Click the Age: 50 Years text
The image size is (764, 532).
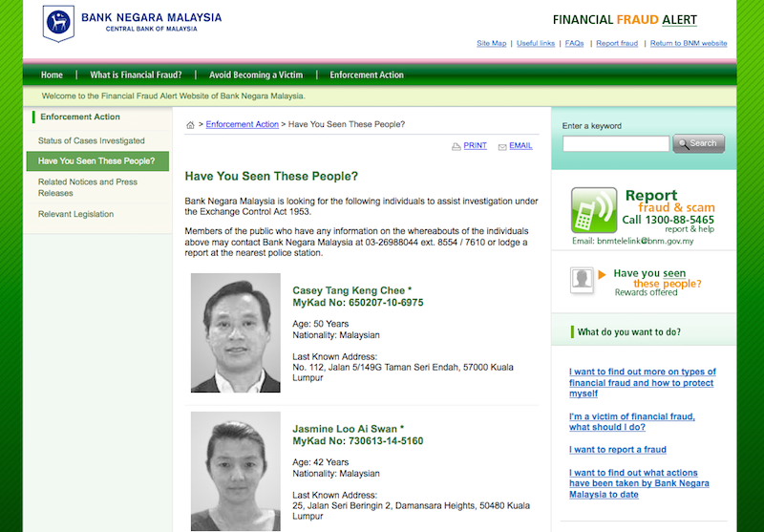pos(321,324)
